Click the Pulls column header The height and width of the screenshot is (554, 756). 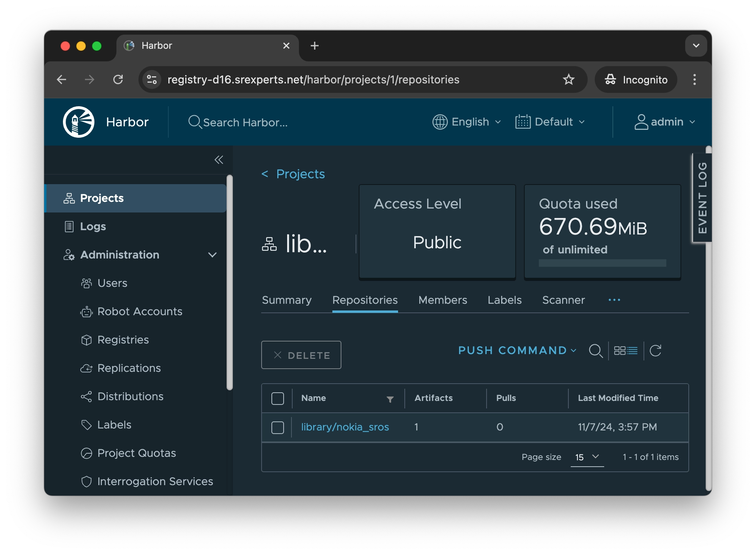506,398
